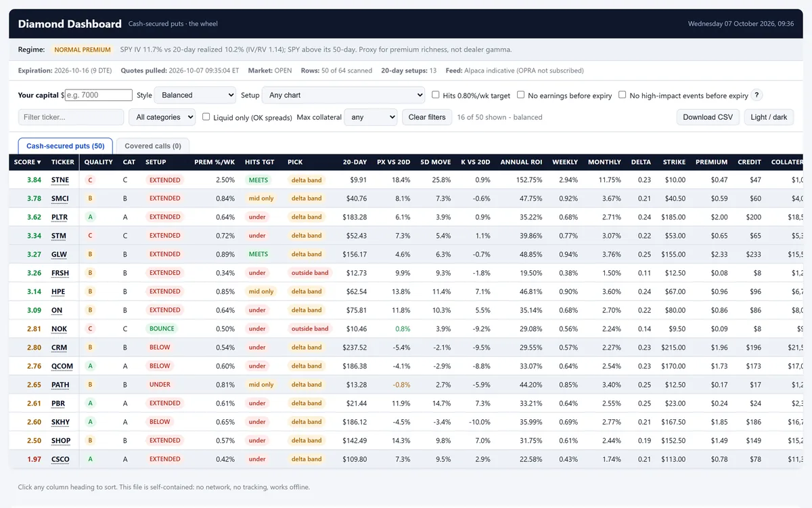
Task: Click the STNE ticker
Action: pyautogui.click(x=60, y=180)
